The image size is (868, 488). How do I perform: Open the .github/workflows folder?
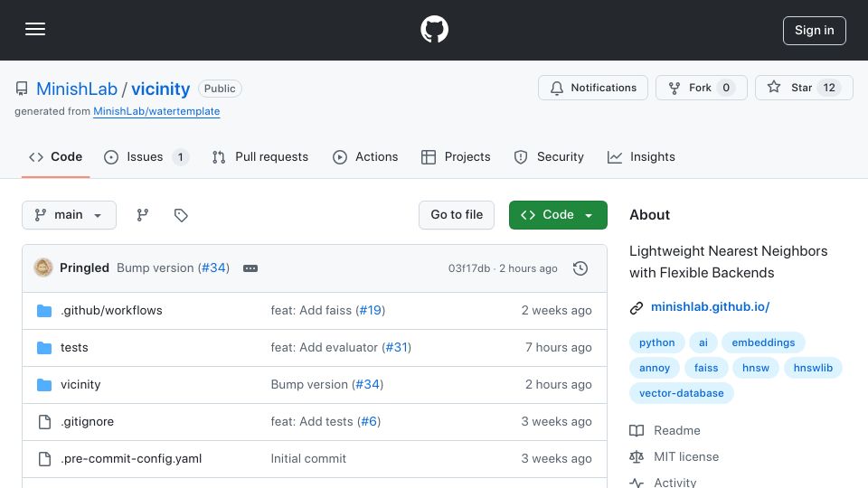pos(111,310)
